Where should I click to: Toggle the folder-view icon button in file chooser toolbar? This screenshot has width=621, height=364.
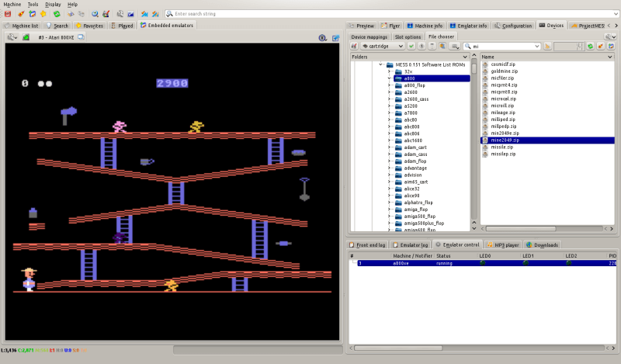[442, 47]
